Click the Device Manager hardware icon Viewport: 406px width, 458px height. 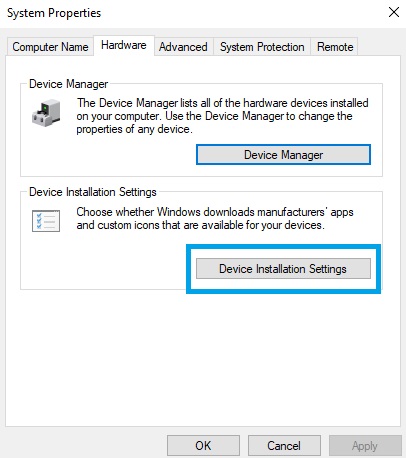(46, 113)
